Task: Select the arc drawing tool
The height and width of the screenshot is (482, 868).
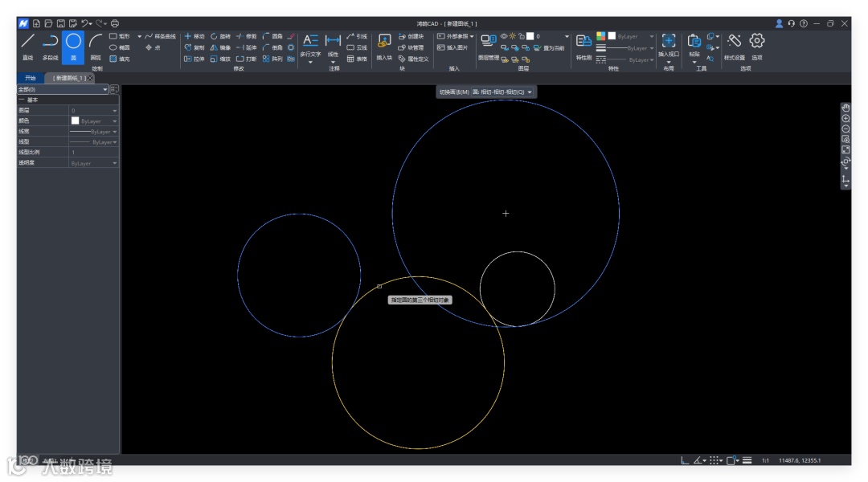Action: tap(95, 47)
